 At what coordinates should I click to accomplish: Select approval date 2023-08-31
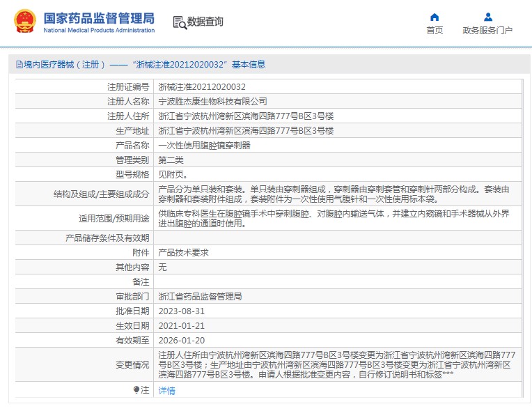pyautogui.click(x=182, y=311)
